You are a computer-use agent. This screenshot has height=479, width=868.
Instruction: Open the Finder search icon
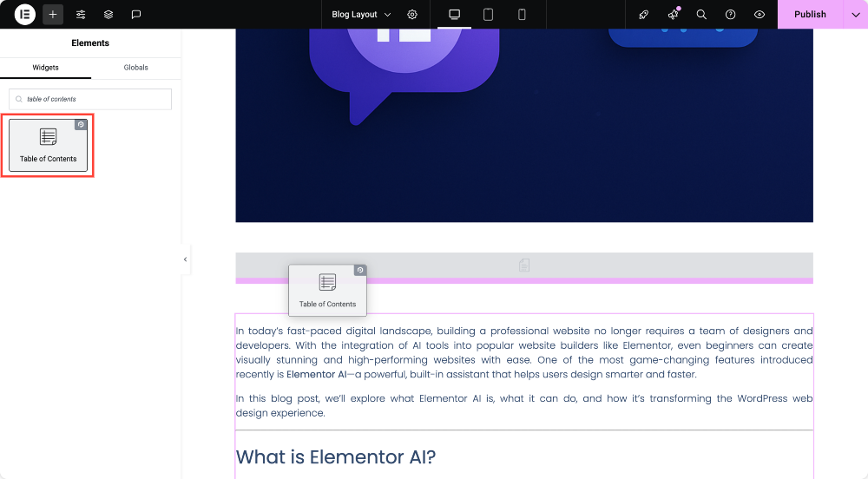coord(701,15)
